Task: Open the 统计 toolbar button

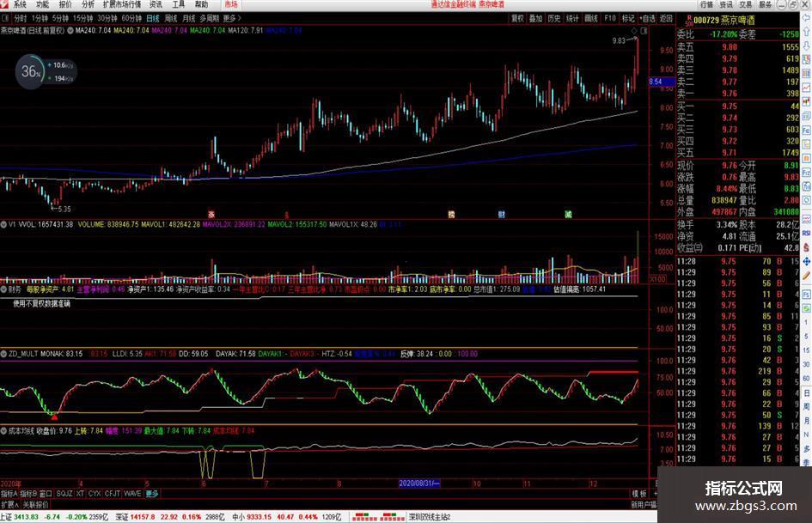Action: pos(572,18)
